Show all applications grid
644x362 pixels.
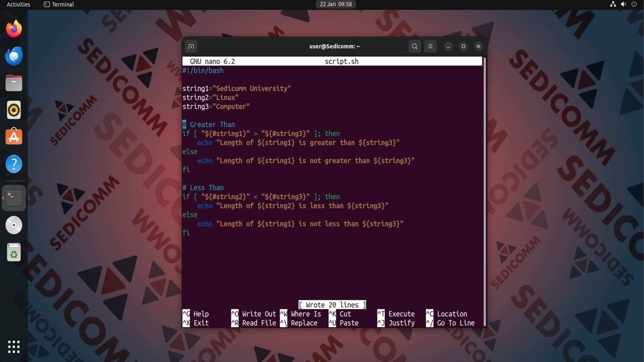click(x=14, y=347)
